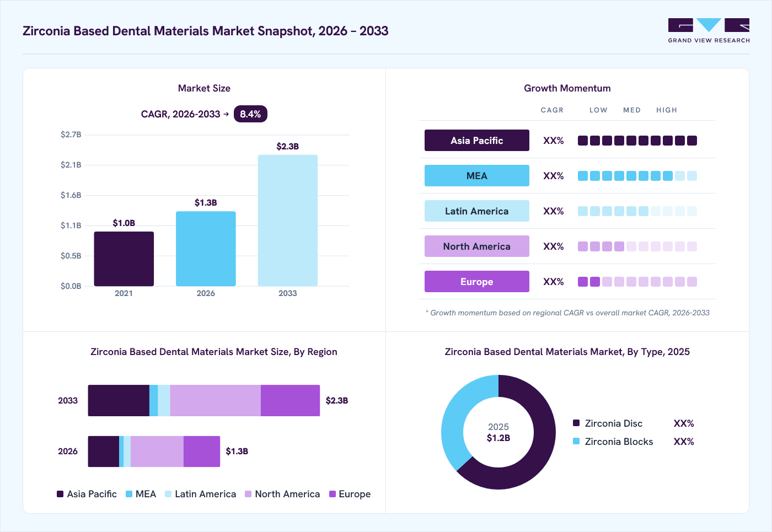This screenshot has width=772, height=532.
Task: Select North America segment of 2033 regional bar
Action: 216,401
